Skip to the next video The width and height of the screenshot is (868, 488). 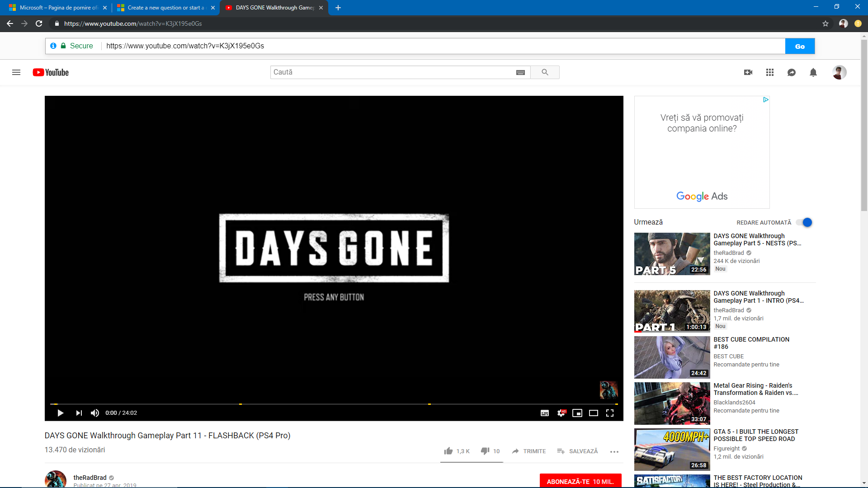[x=79, y=413]
